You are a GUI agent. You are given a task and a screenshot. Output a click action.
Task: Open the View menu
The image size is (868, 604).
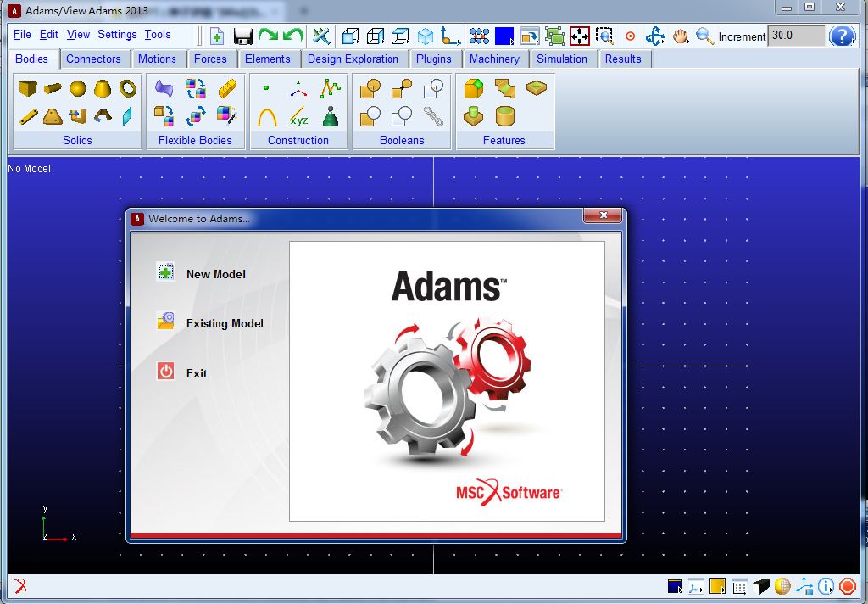click(x=78, y=34)
